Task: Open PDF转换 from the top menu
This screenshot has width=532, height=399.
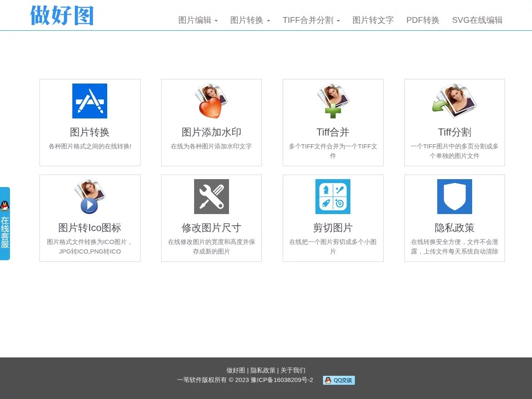Action: click(423, 20)
